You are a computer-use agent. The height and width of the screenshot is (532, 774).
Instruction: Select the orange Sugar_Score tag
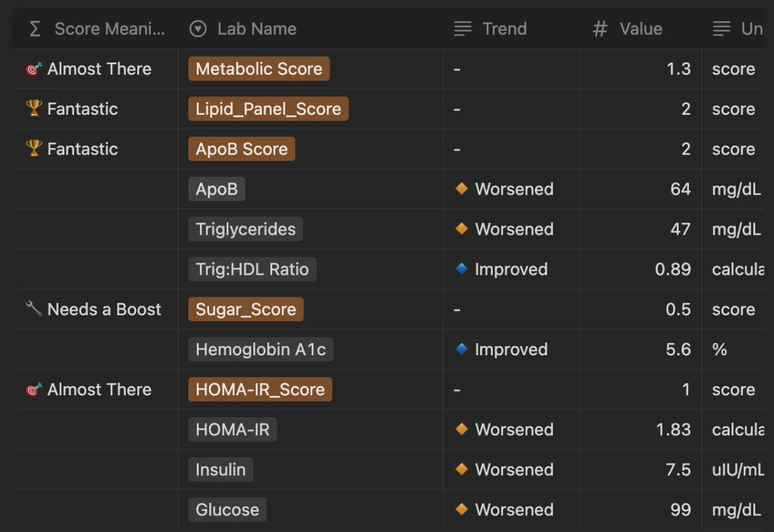coord(246,309)
